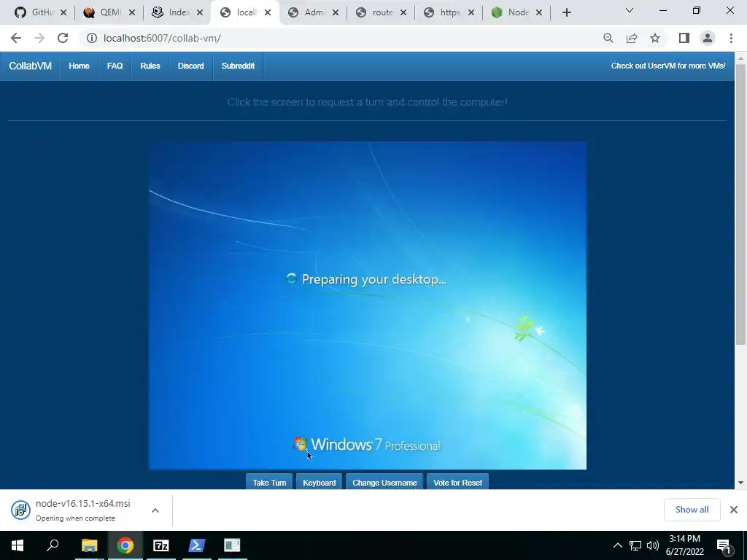Screen dimensions: 747x560
Task: Open the Home nav item
Action: pos(79,66)
